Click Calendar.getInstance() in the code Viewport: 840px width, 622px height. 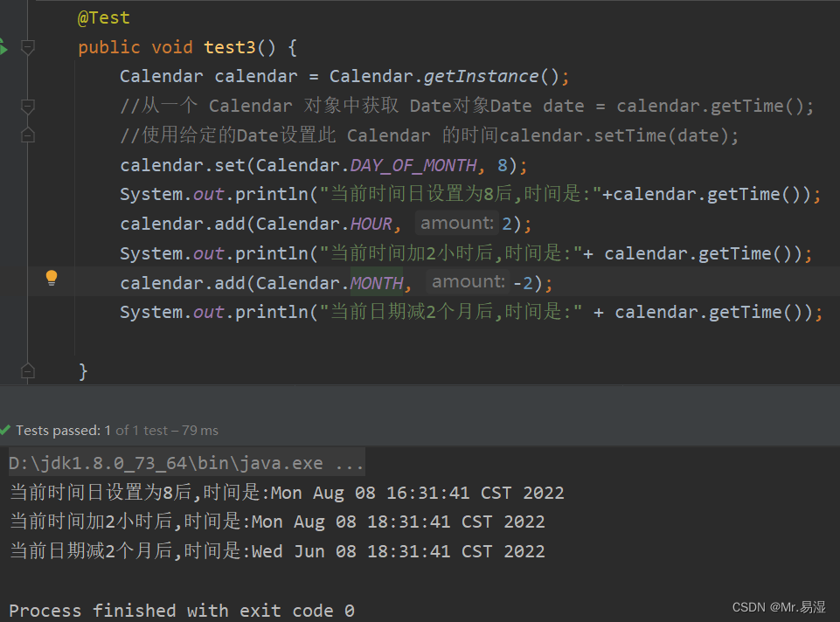click(x=437, y=76)
